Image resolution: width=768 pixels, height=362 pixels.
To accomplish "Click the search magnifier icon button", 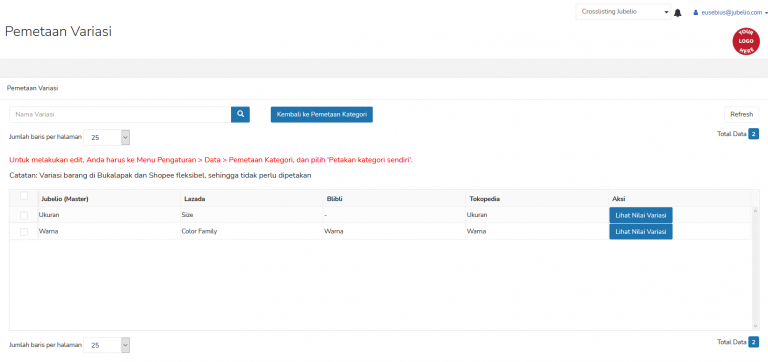I will [240, 114].
